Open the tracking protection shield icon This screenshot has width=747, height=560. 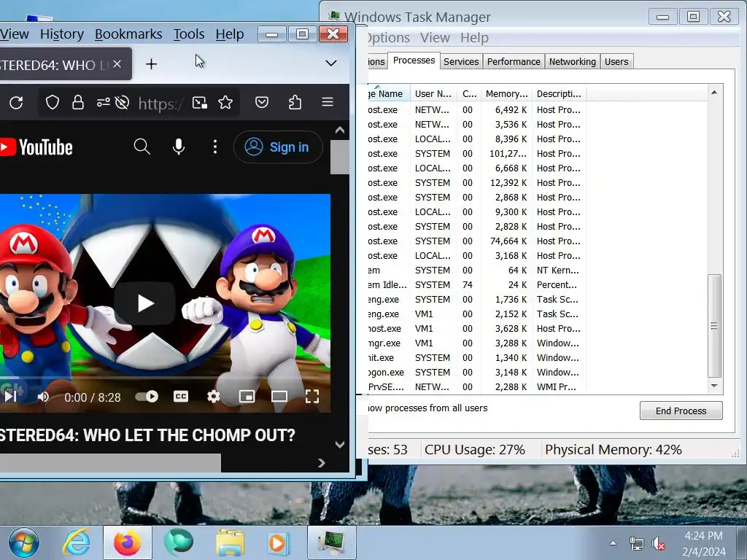(x=53, y=102)
